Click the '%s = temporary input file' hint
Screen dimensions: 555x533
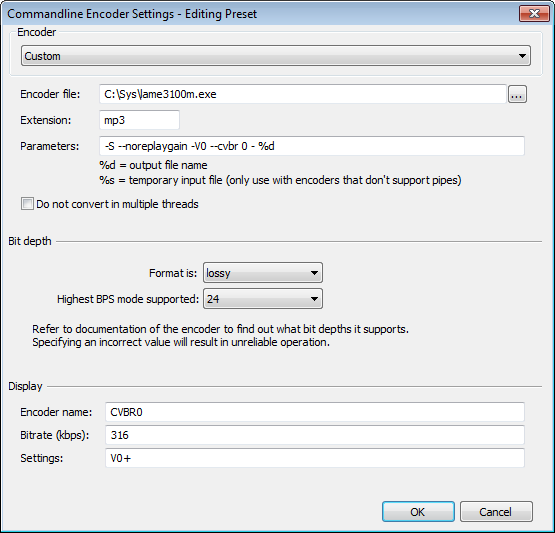tap(280, 180)
